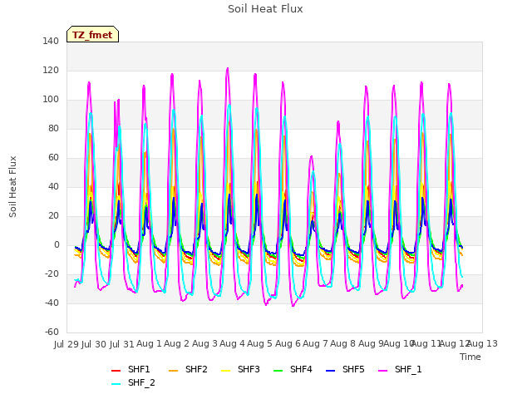Click the 140 y-axis tick label
This screenshot has width=532, height=399.
tap(51, 41)
